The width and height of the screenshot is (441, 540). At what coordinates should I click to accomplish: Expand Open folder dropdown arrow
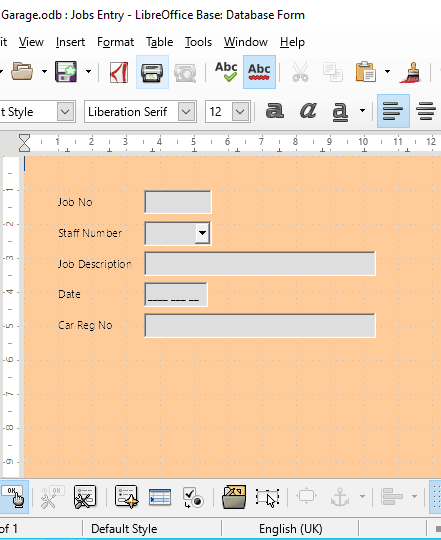click(x=44, y=72)
